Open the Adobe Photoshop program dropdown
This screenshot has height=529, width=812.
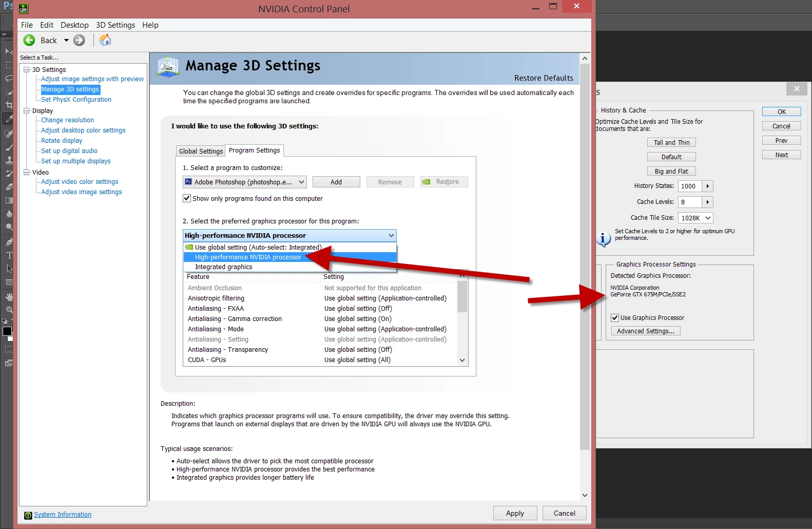point(245,182)
